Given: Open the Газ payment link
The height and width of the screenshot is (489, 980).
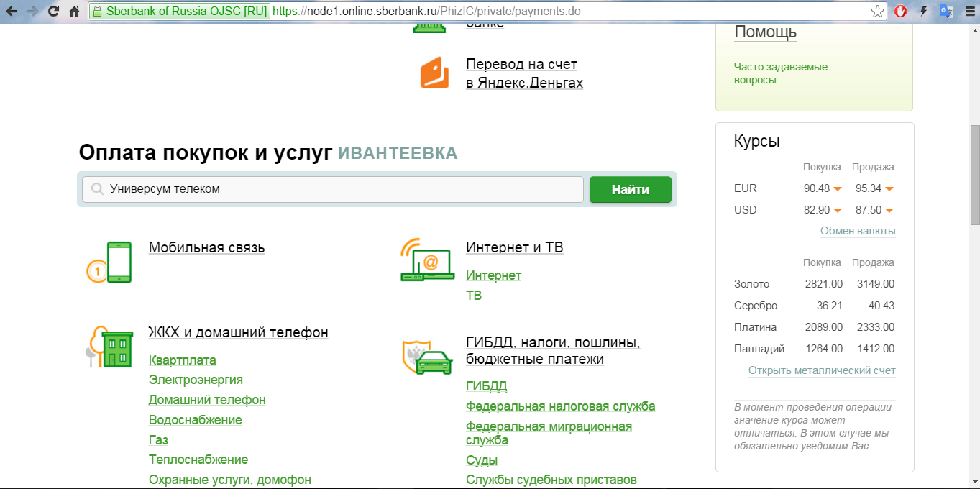Looking at the screenshot, I should point(158,440).
